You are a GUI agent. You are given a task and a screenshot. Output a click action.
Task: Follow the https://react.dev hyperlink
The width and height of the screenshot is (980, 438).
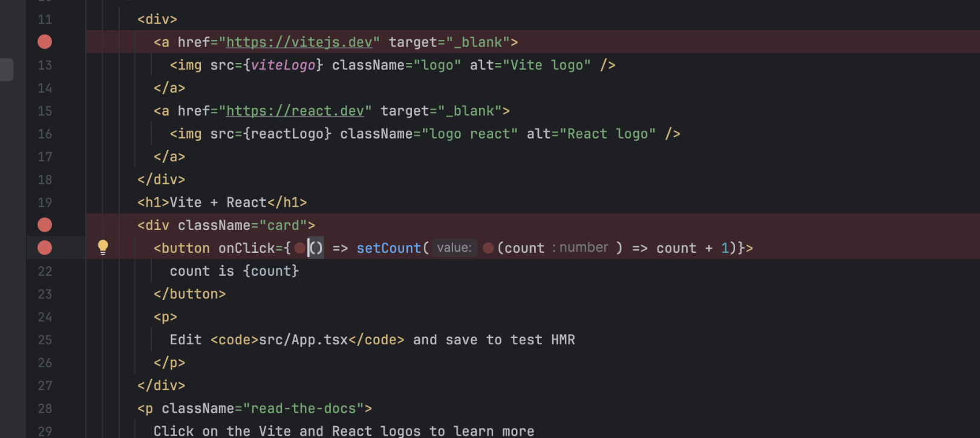point(295,111)
